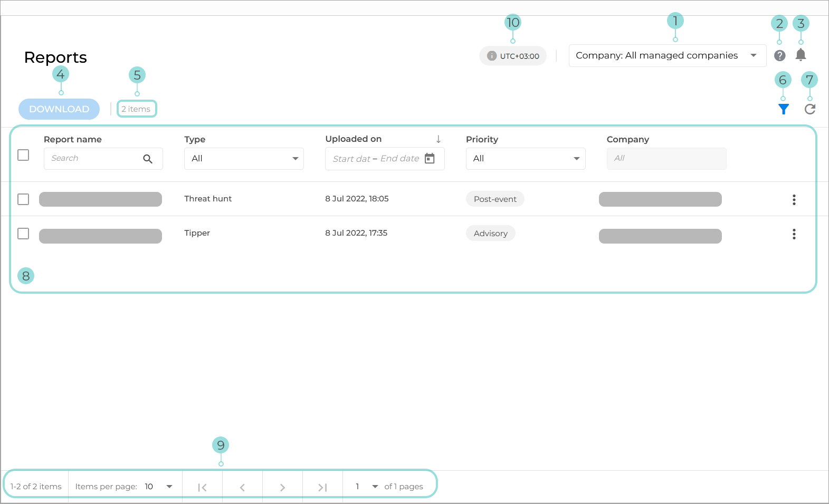Open the Company managed companies dropdown

(x=668, y=56)
